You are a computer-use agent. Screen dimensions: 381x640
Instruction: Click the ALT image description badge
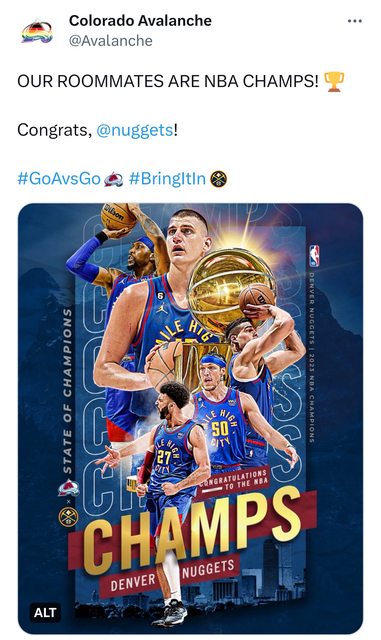(45, 612)
